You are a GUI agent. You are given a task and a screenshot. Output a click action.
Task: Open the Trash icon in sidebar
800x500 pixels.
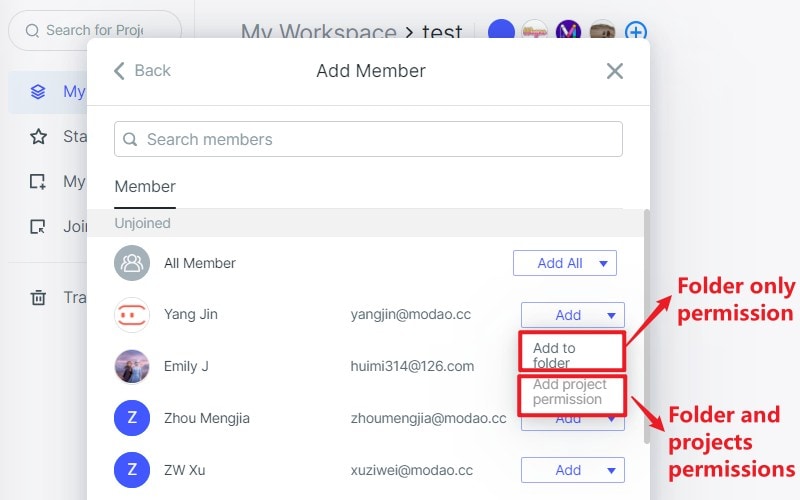(38, 297)
